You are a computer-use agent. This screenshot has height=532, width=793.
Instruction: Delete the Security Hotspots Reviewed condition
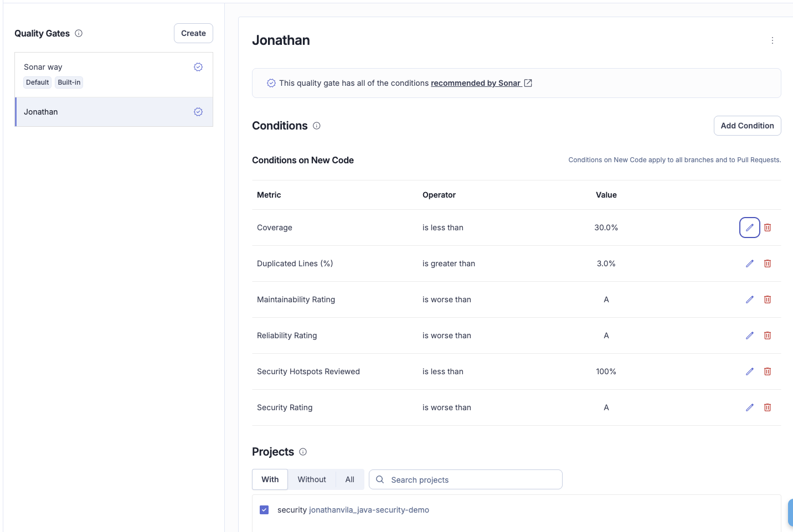768,371
